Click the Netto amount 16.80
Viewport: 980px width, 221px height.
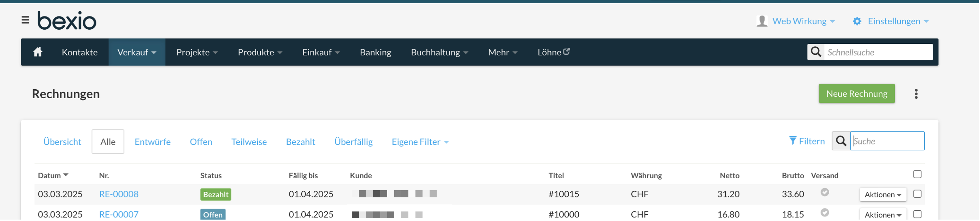coord(728,215)
